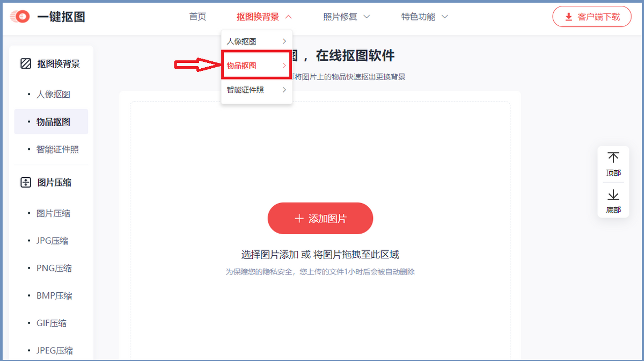Image resolution: width=644 pixels, height=361 pixels.
Task: Click the download icon in 客户端下载
Action: [569, 17]
